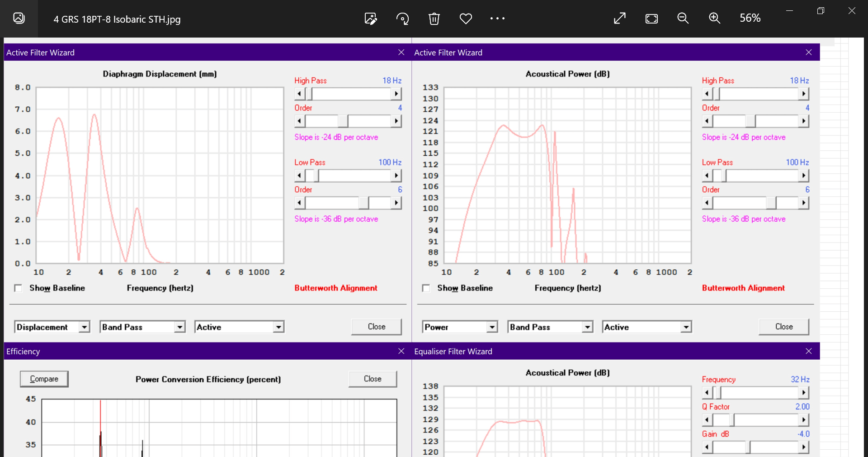The width and height of the screenshot is (868, 457).
Task: Open Band Pass dropdown in power window
Action: coord(587,327)
